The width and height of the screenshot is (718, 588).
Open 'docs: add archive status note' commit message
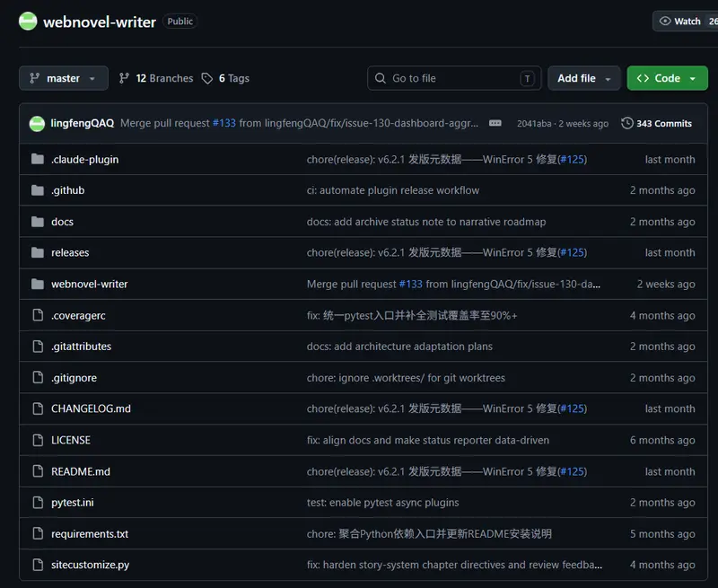tap(426, 222)
